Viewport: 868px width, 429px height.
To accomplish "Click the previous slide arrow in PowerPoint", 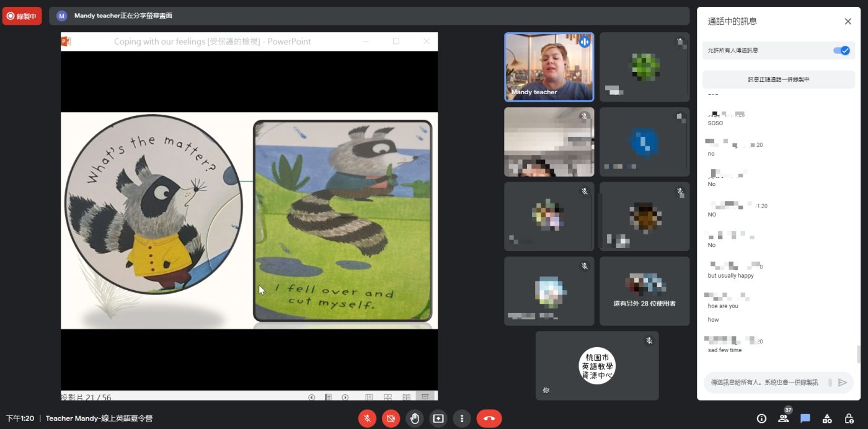I will [312, 397].
